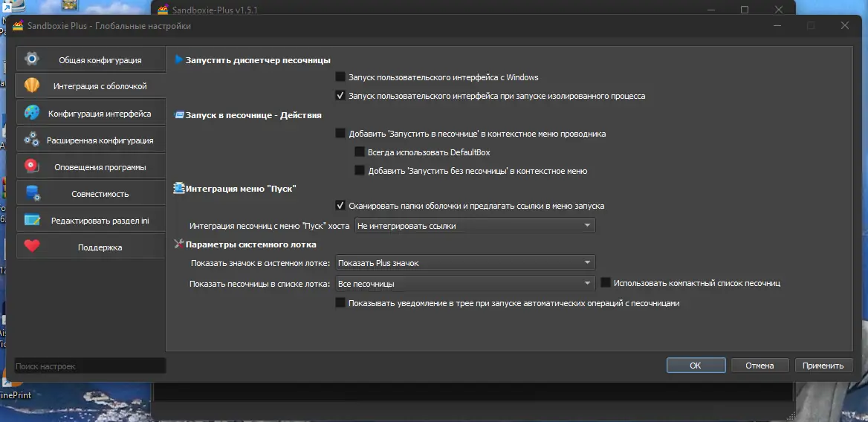Open the Редактировать раздел ini tab
Image resolution: width=868 pixels, height=422 pixels.
(x=91, y=220)
